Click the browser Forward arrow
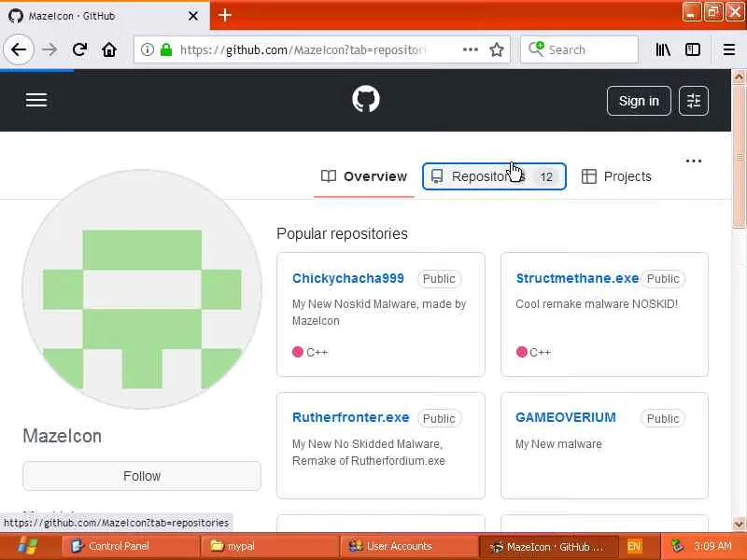 [x=49, y=49]
